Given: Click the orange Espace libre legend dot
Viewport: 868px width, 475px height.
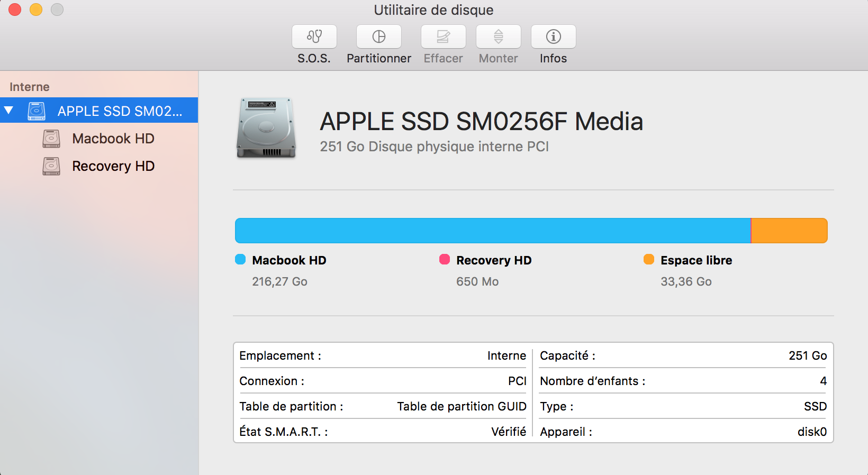Looking at the screenshot, I should (649, 259).
